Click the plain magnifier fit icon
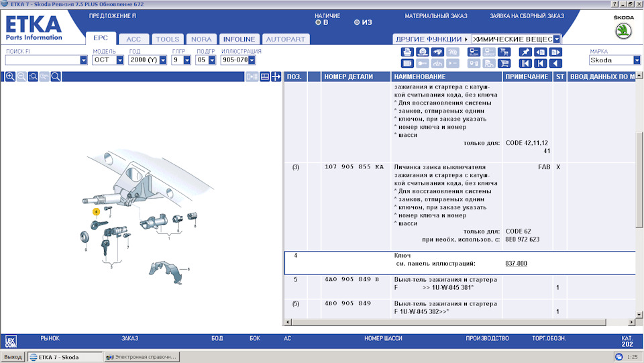This screenshot has width=644, height=363. pyautogui.click(x=56, y=76)
